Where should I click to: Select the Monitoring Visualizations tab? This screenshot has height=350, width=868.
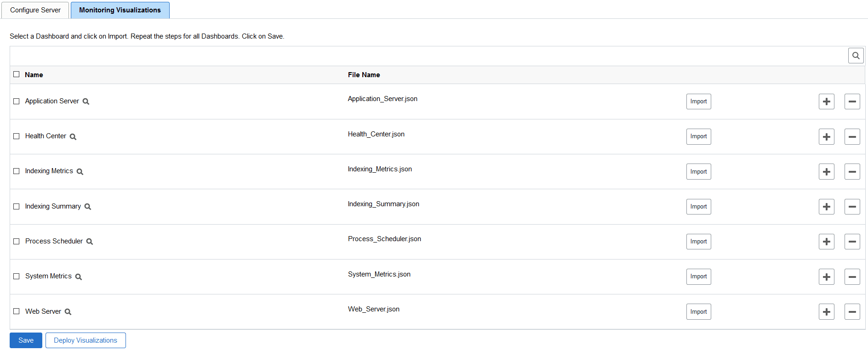(x=120, y=10)
